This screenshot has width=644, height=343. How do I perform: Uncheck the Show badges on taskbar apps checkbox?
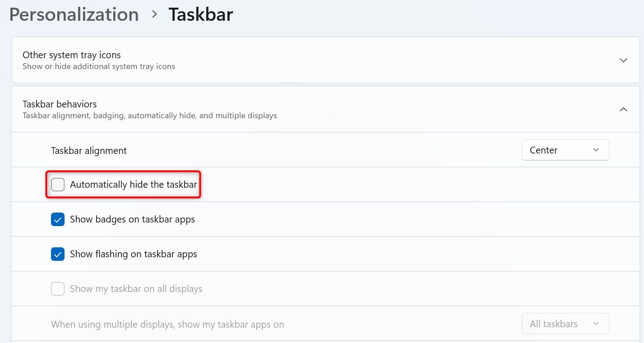tap(58, 219)
